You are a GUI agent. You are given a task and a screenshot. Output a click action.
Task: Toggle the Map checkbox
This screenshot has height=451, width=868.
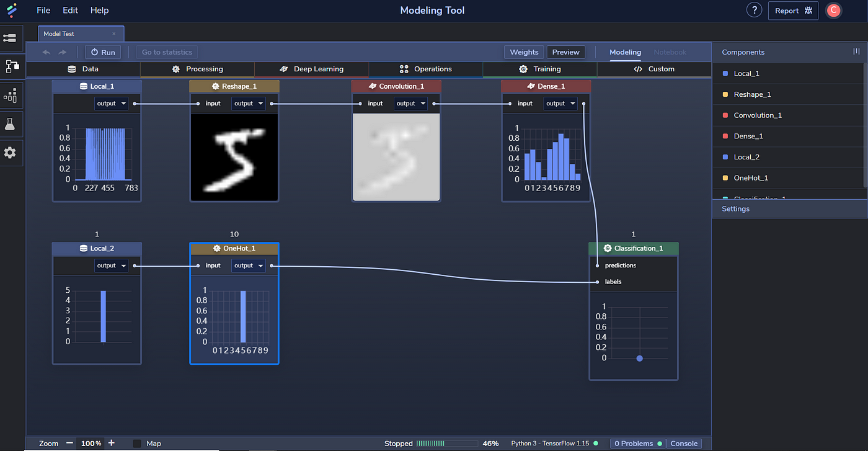point(137,444)
